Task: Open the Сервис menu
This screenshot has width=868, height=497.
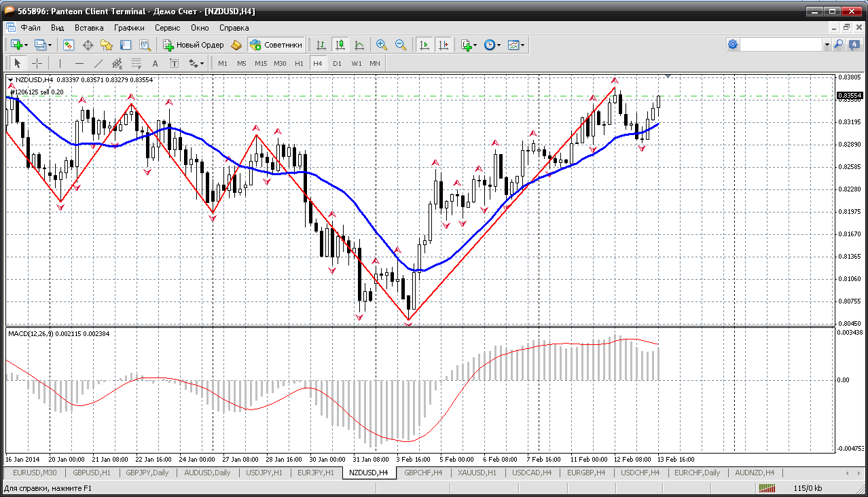Action: [x=167, y=28]
